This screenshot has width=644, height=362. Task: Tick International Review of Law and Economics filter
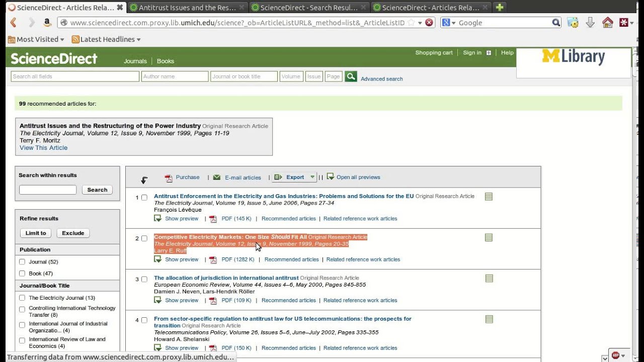point(22,340)
